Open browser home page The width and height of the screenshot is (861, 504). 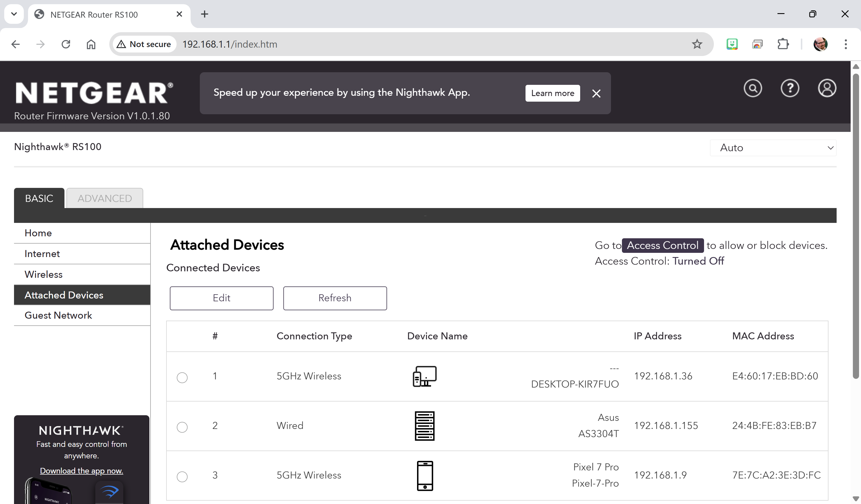[91, 44]
